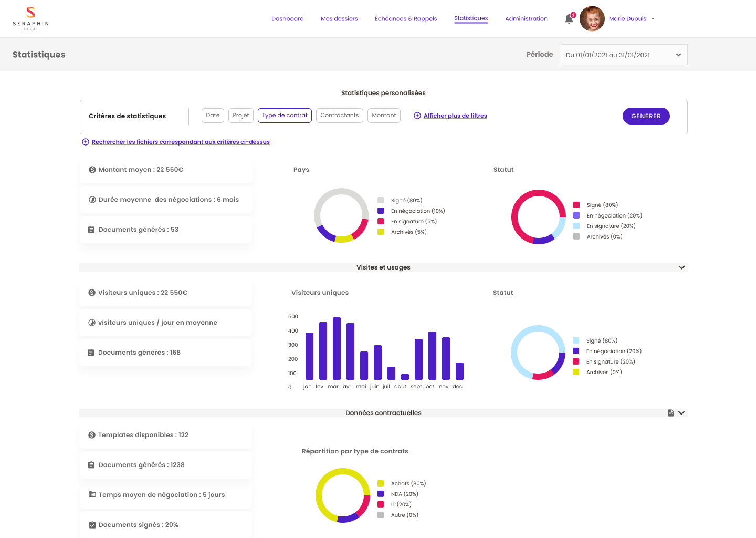
Task: Click the GENERER button
Action: [x=646, y=116]
